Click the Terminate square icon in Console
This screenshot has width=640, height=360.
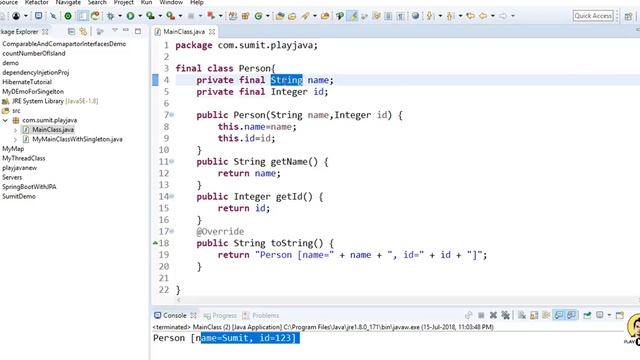click(481, 315)
